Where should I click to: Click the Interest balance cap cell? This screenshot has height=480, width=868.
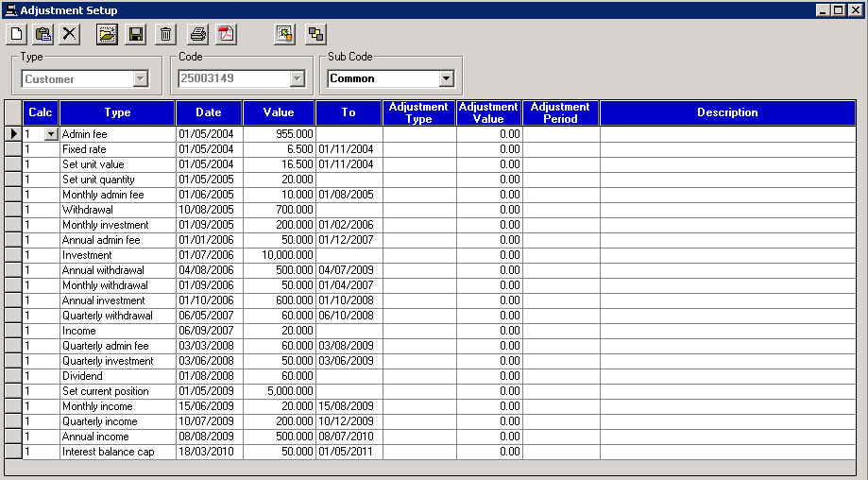pyautogui.click(x=117, y=452)
